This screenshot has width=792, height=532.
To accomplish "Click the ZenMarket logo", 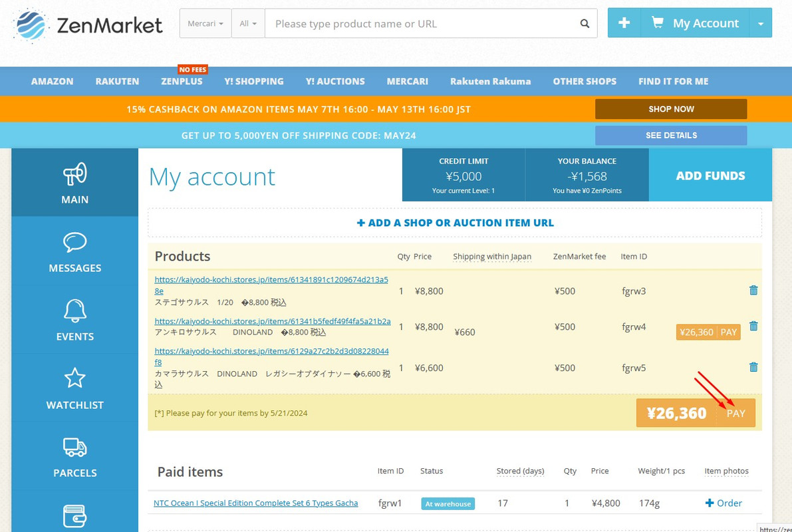I will point(88,24).
